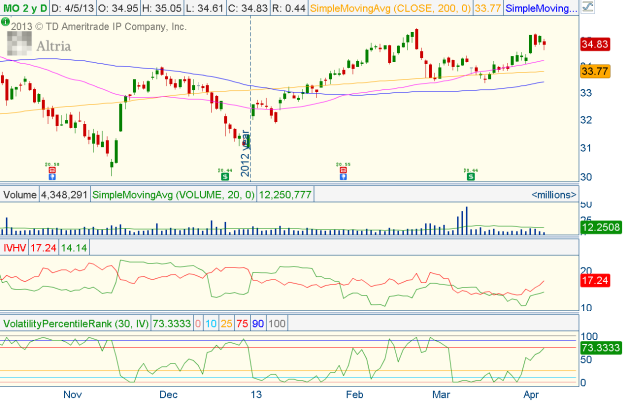Click the green 12.2508 volume axis bubble
Viewport: 625px width, 401px height.
[x=601, y=228]
